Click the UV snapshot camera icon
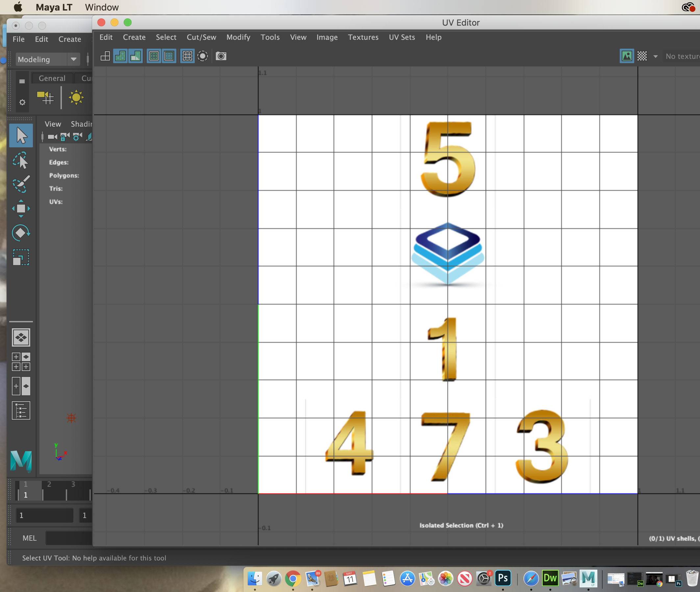This screenshot has width=700, height=592. [x=221, y=56]
